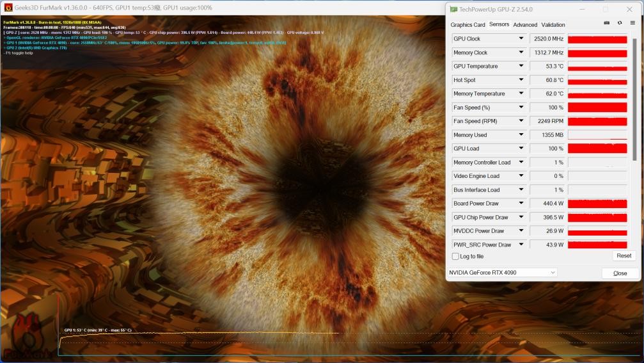Click the screenshot camera icon in GPU-Z

(x=607, y=23)
